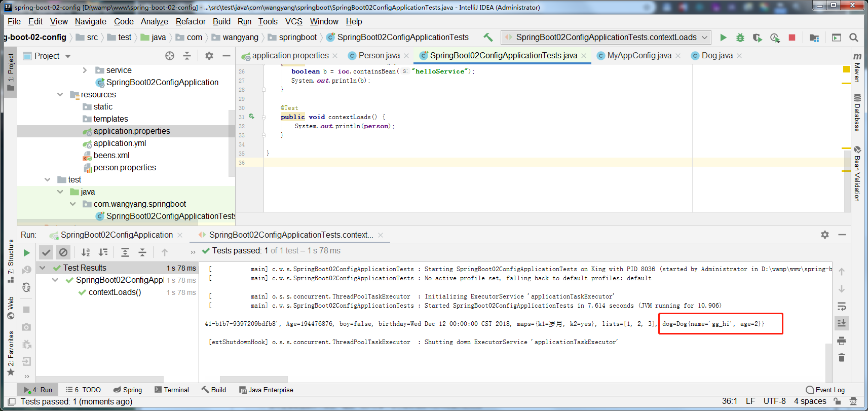868x411 pixels.
Task: Open Search Everywhere magnifier icon
Action: click(x=854, y=38)
